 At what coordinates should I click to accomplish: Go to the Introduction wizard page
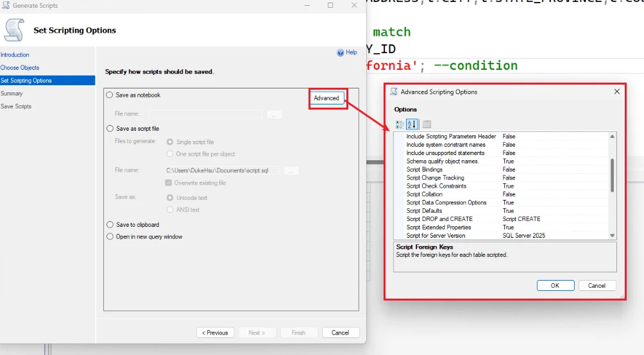tap(15, 55)
